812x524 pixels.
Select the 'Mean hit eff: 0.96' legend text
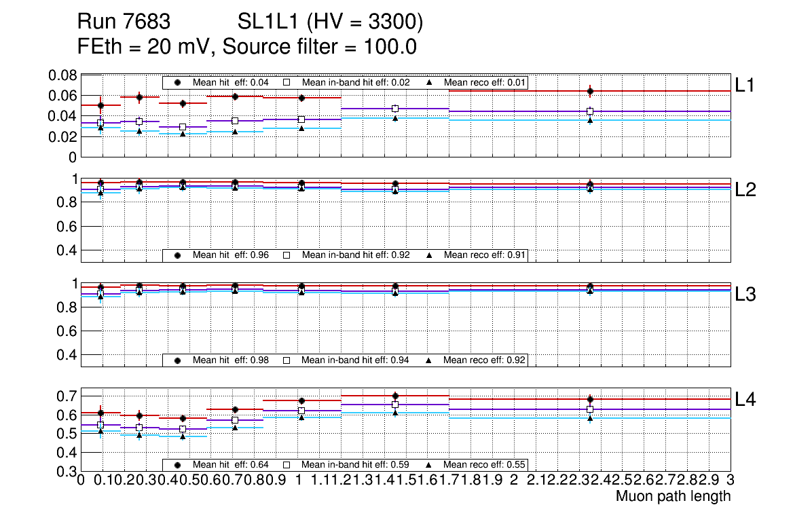(x=231, y=255)
